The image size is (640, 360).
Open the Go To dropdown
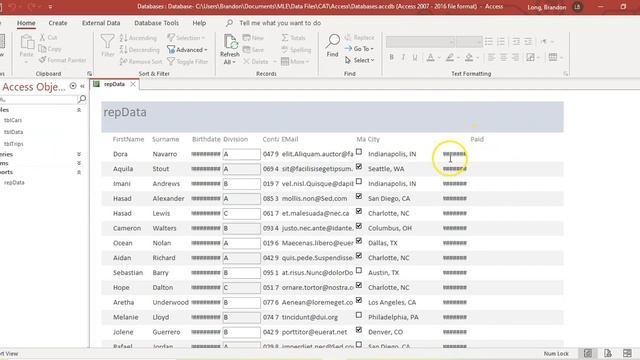(359, 49)
